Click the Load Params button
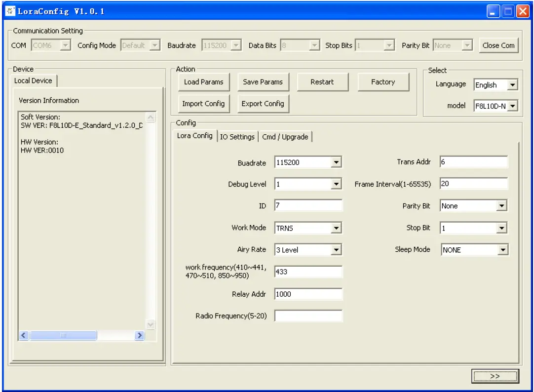Screen dimensions: 534x392 pyautogui.click(x=203, y=82)
